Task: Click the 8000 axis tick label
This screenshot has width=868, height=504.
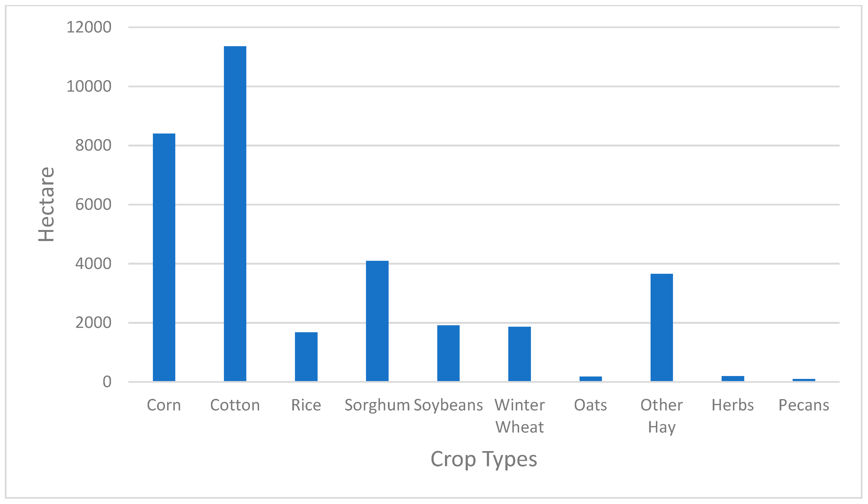Action: [x=93, y=146]
